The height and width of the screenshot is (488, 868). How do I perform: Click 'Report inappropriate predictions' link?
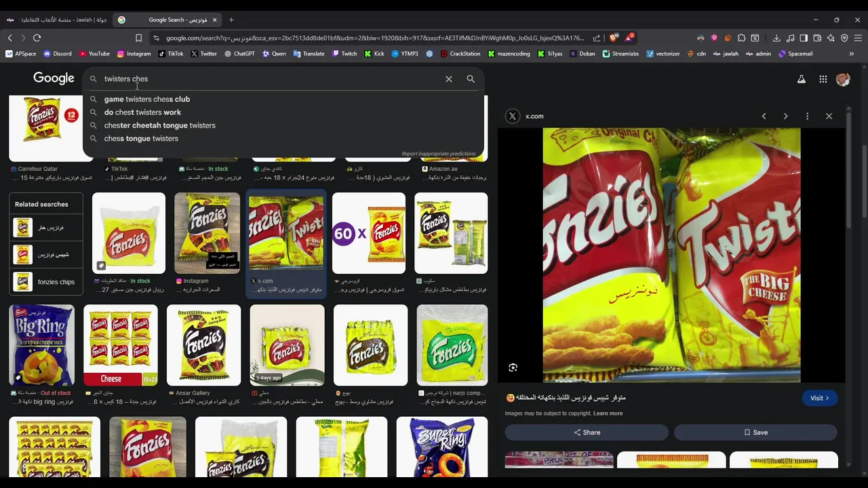click(439, 154)
